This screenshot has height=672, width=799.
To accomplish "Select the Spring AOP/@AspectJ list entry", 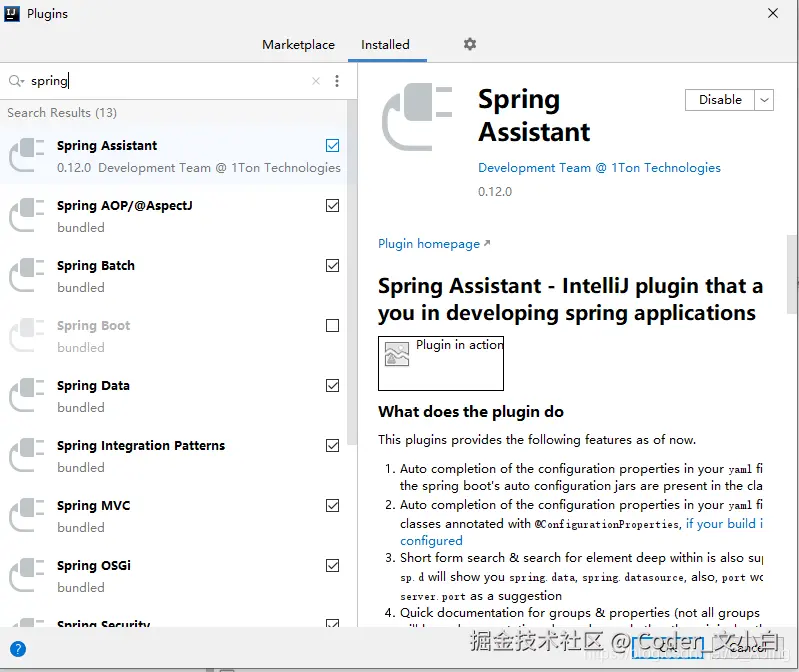I will [x=173, y=216].
